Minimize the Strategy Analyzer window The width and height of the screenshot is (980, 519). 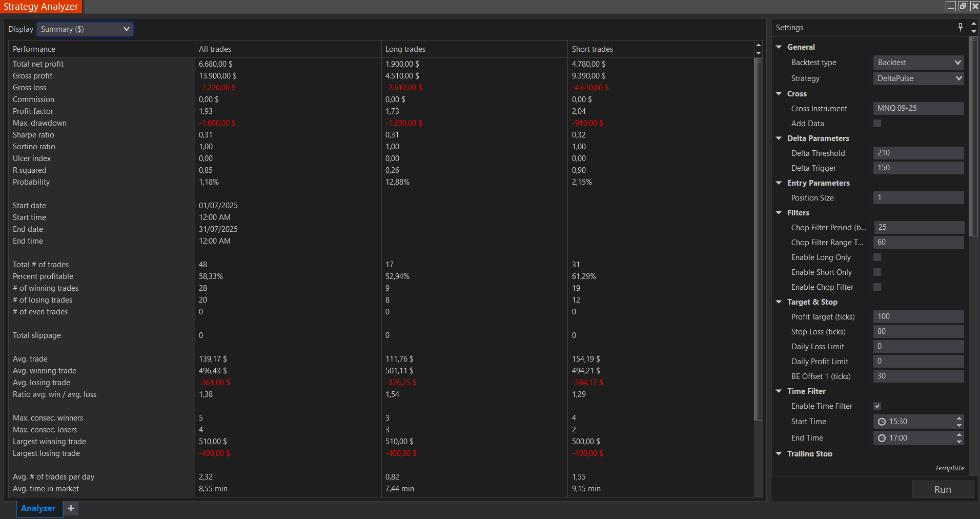(x=951, y=6)
